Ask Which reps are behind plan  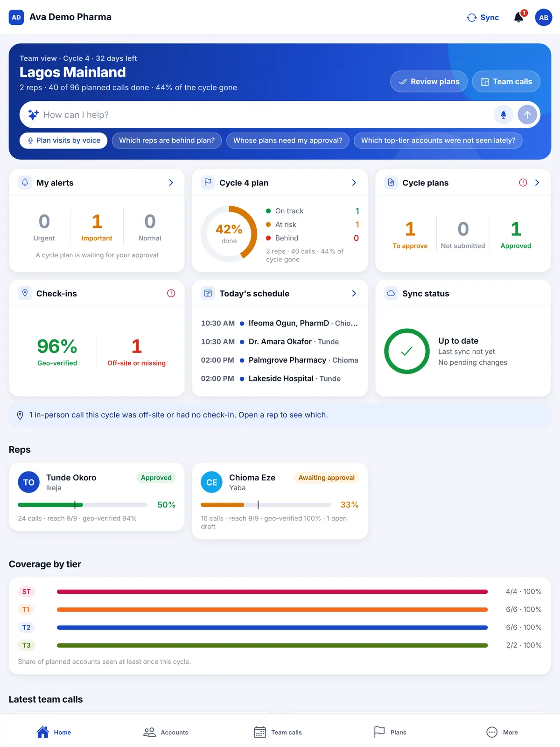(167, 141)
